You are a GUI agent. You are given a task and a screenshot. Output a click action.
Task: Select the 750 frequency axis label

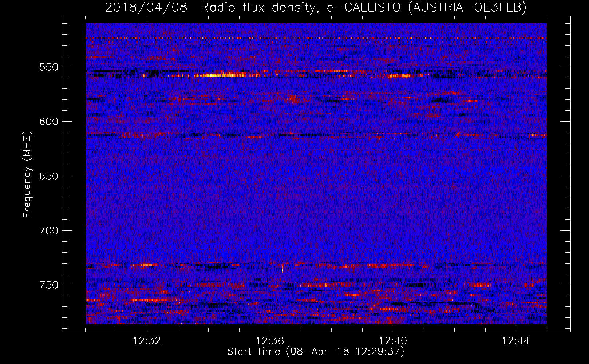tap(49, 285)
